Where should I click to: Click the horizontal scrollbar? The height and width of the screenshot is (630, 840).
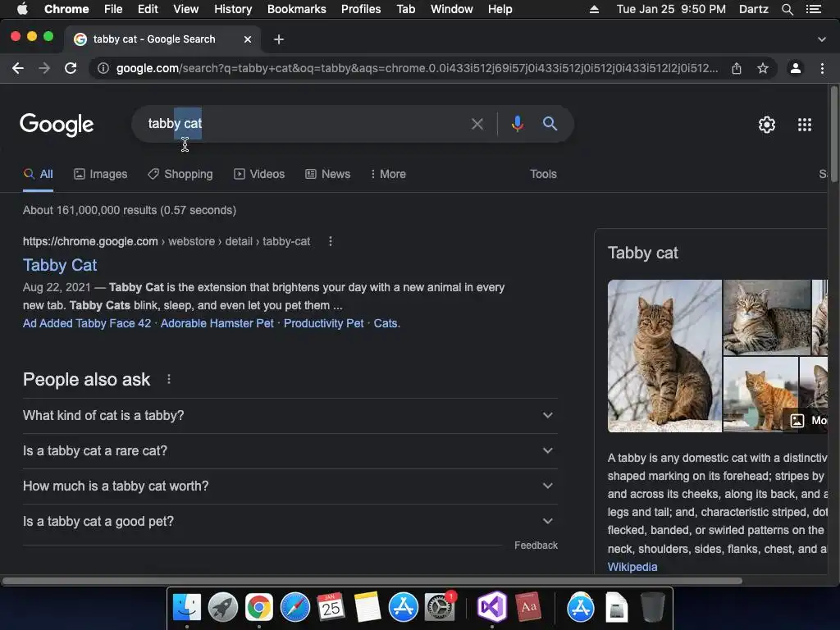tap(372, 581)
